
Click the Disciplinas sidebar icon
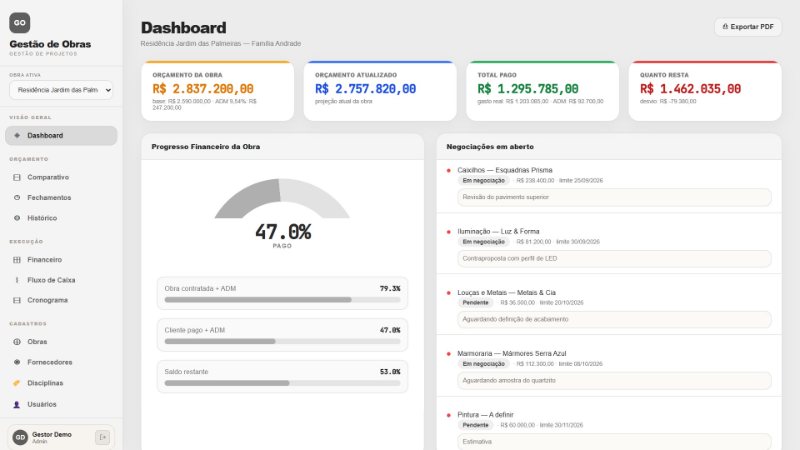(x=17, y=383)
